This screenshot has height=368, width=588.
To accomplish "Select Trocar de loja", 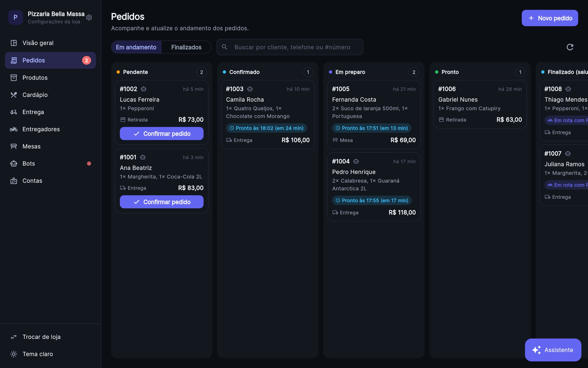I will coord(50,337).
